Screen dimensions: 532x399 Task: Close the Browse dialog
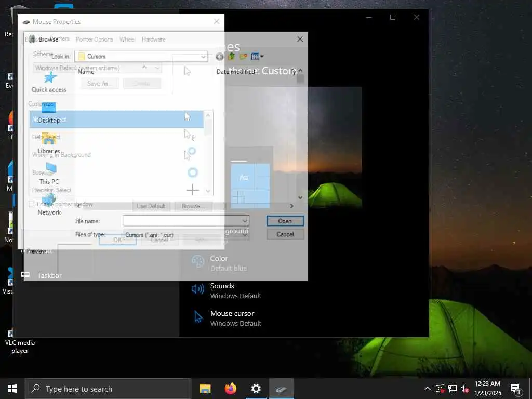[x=300, y=39]
